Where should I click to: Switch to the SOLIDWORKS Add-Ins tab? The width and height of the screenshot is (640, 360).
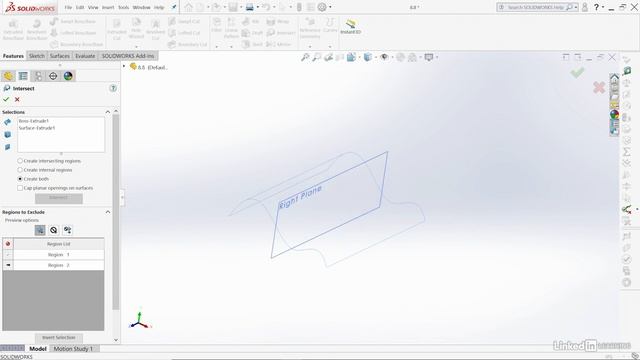click(128, 56)
